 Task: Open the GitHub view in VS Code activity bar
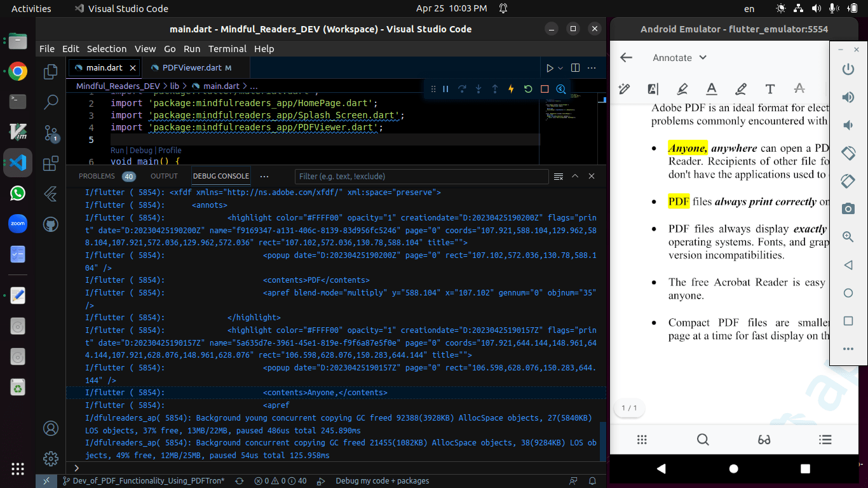[x=51, y=224]
